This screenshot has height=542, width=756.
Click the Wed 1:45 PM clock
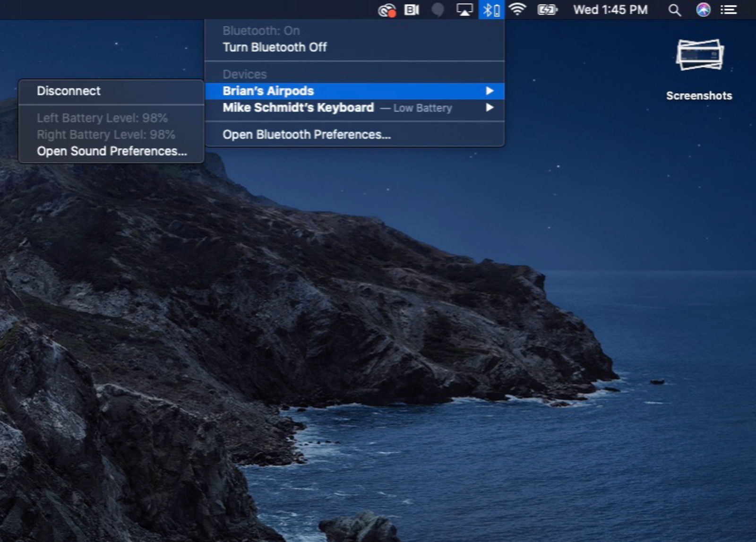[610, 9]
